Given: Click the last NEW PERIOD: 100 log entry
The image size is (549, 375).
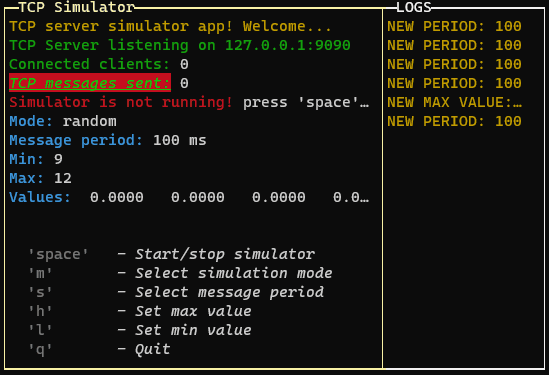Looking at the screenshot, I should click(x=454, y=121).
